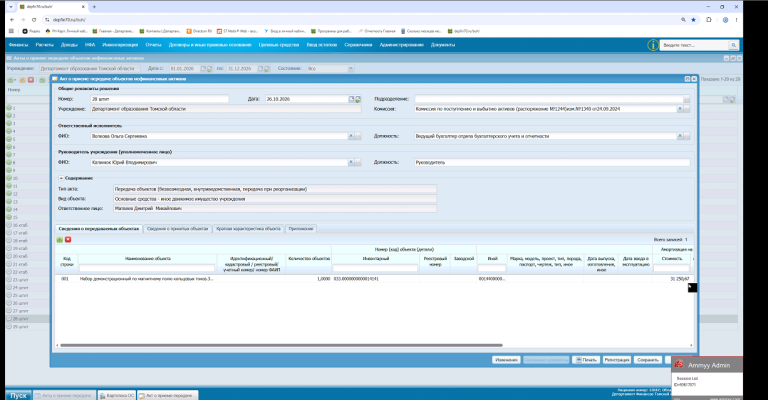
Task: Click the empty 'Подразделение' input field
Action: (549, 99)
